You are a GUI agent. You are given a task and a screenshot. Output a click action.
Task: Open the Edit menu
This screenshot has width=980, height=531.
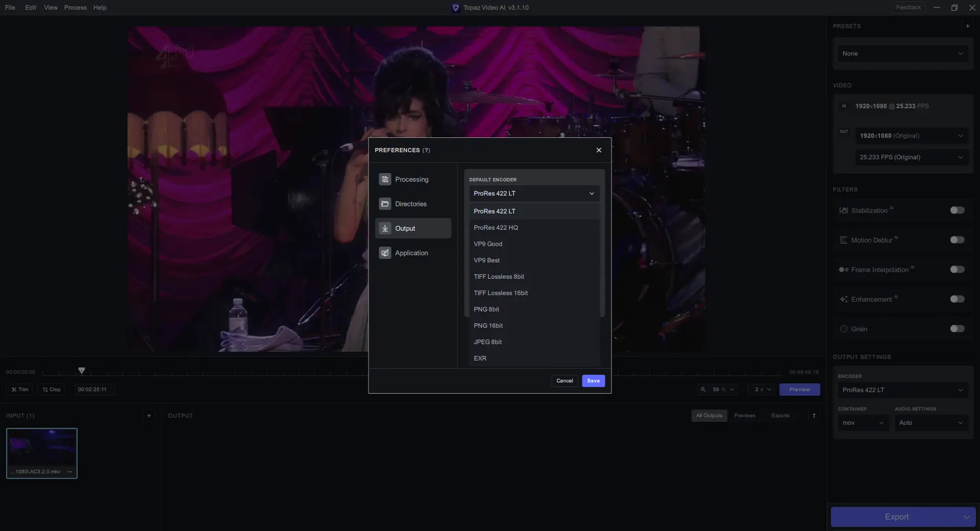pyautogui.click(x=31, y=8)
